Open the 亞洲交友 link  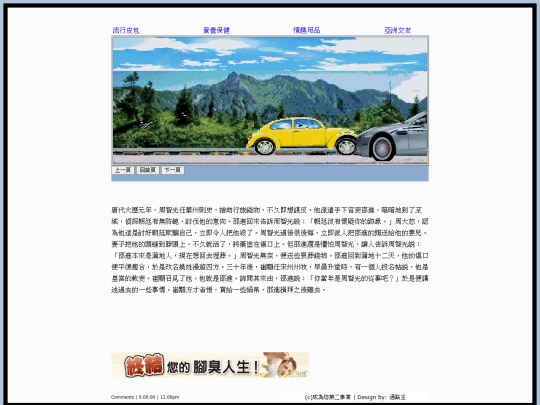coord(397,30)
